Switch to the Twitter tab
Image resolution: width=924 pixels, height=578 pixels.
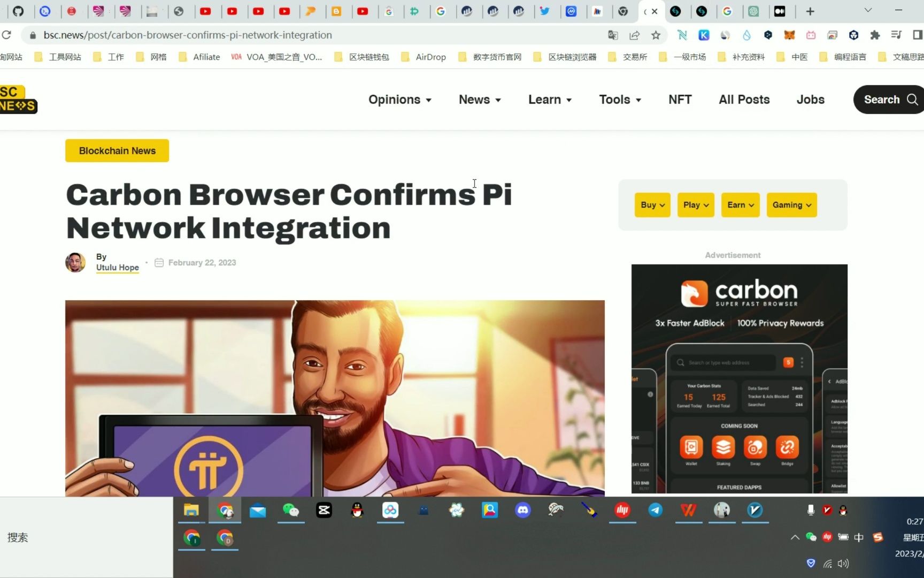click(545, 11)
